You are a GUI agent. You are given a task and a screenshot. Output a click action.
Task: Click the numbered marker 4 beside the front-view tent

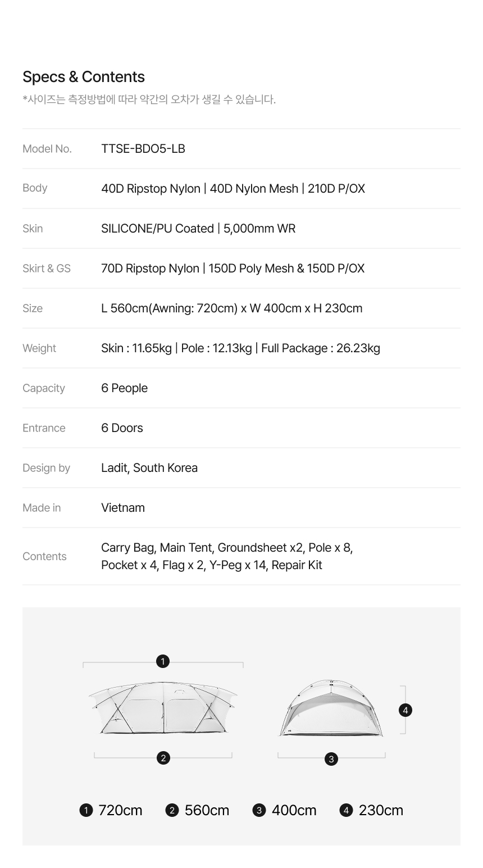[405, 710]
